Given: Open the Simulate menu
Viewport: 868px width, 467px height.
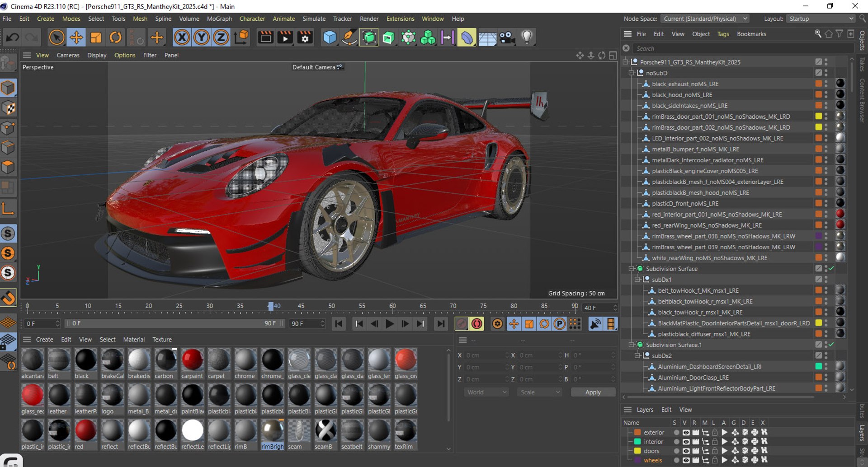Looking at the screenshot, I should (x=314, y=19).
